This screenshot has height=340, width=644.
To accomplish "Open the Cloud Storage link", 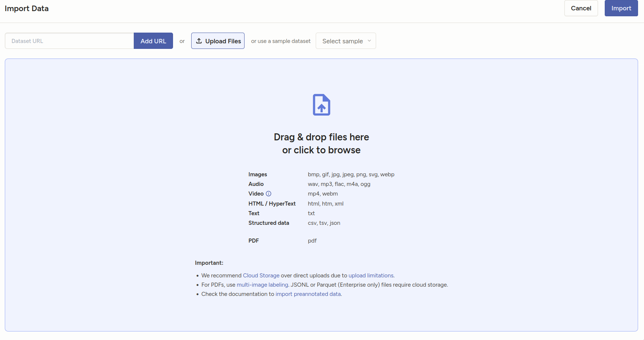I will pyautogui.click(x=261, y=276).
